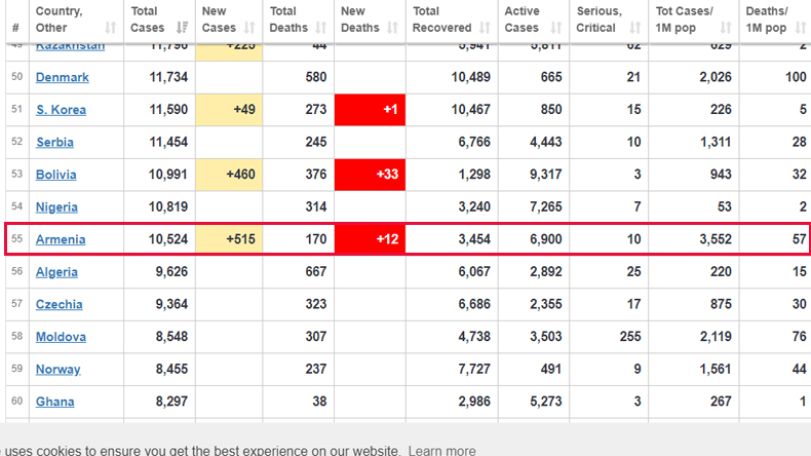Open the Denmark country link
This screenshot has height=456, width=811.
point(62,78)
